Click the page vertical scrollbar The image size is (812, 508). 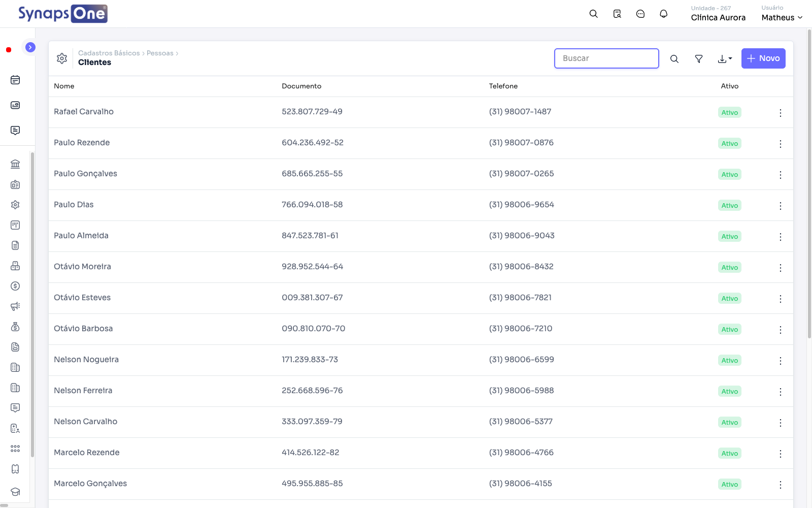809,183
